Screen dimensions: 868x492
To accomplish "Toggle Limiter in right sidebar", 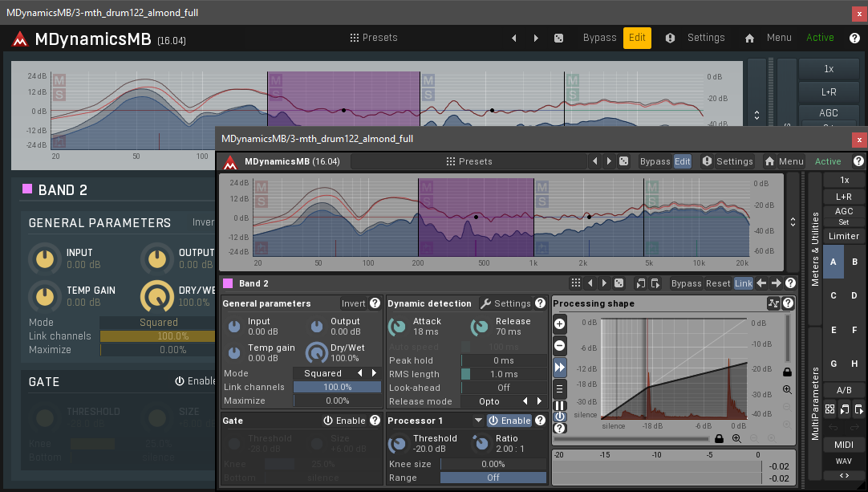I will tap(844, 236).
